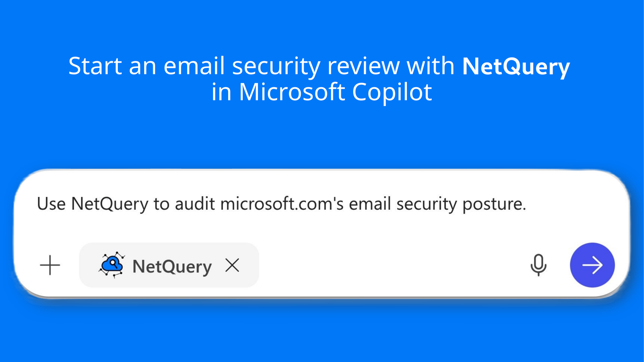Click the NetQuery cloud logo icon
Screen dimensions: 644x362
(x=112, y=265)
